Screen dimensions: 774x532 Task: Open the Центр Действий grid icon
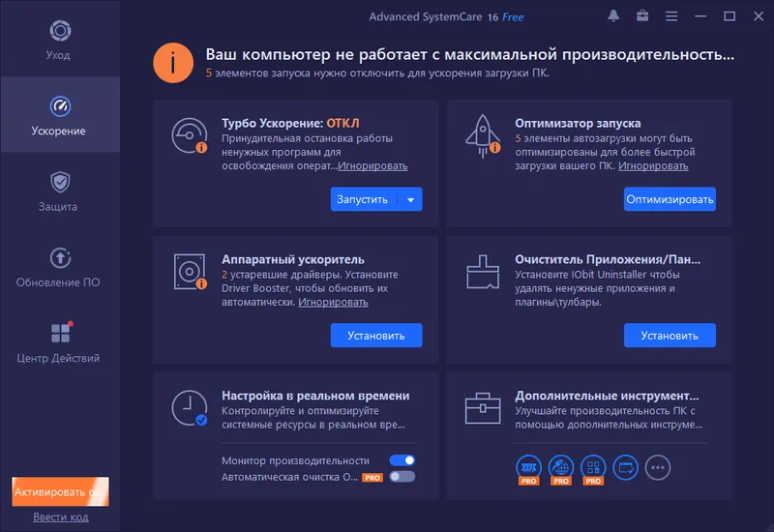tap(61, 332)
